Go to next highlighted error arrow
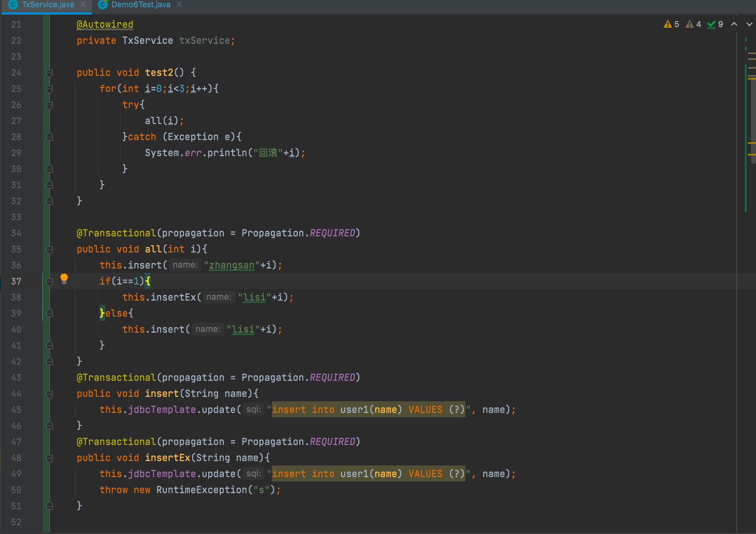The width and height of the screenshot is (756, 534). 749,24
